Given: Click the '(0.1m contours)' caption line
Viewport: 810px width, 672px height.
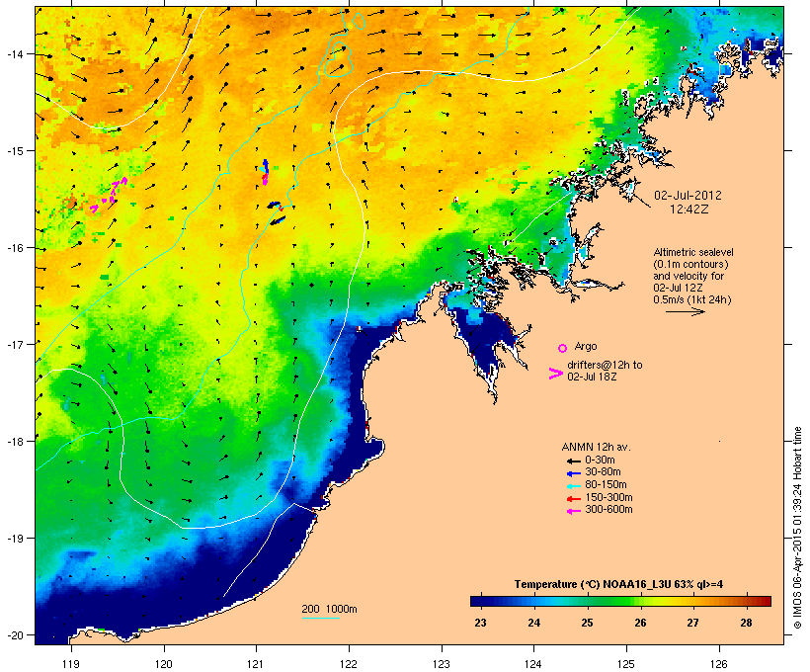Looking at the screenshot, I should (x=690, y=264).
